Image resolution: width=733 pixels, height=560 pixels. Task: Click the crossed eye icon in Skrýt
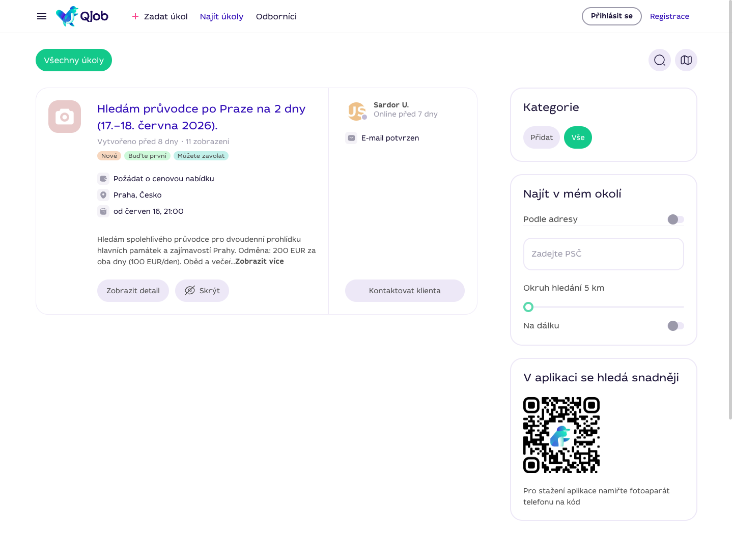[190, 291]
